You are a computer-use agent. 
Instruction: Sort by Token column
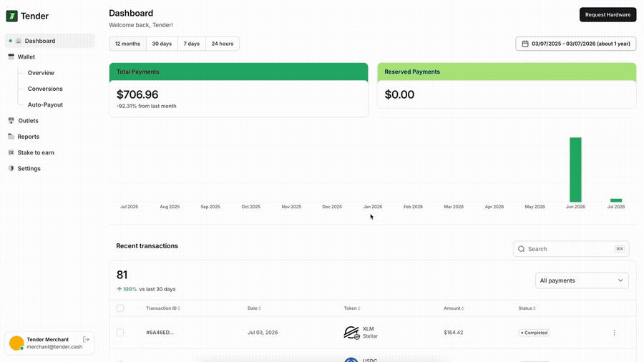click(352, 308)
